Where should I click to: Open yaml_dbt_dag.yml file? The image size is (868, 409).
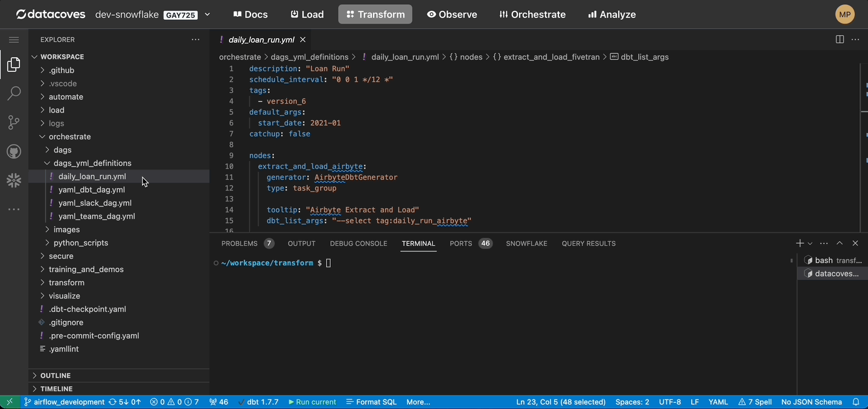tap(119, 189)
